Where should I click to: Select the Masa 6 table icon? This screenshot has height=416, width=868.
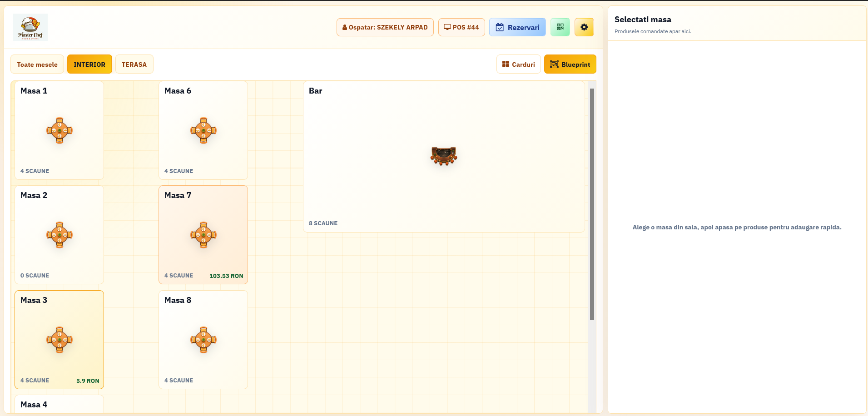203,130
